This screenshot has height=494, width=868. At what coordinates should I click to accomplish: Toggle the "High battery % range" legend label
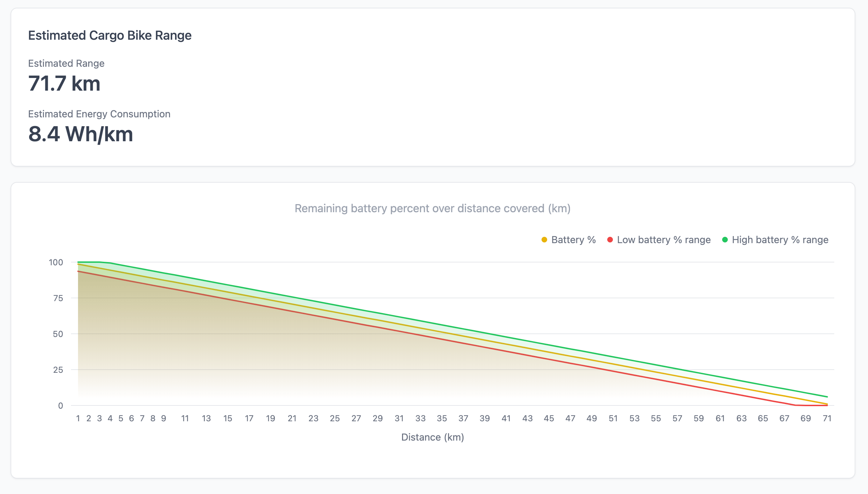coord(780,240)
